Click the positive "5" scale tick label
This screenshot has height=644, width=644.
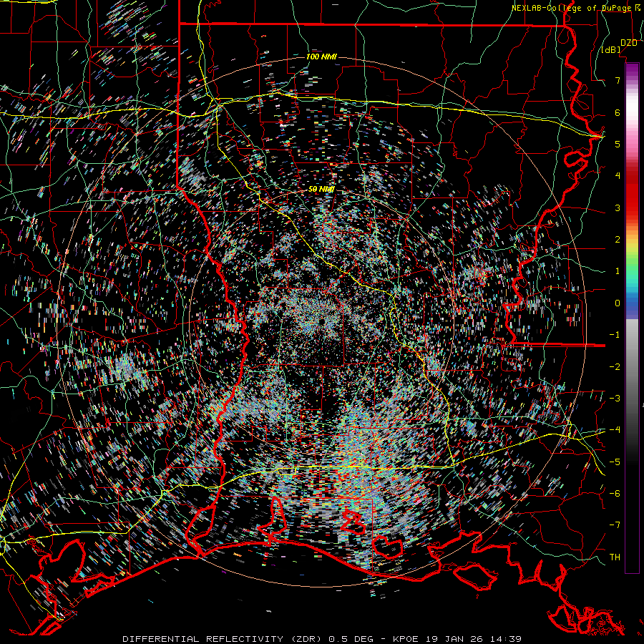click(618, 144)
